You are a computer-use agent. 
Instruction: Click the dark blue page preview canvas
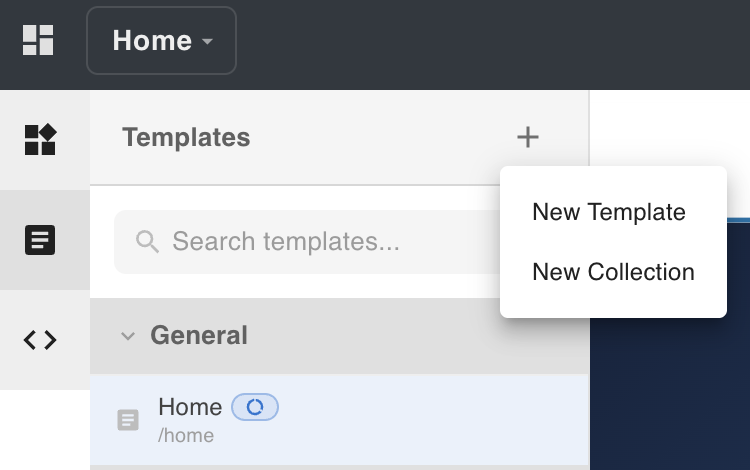tap(670, 400)
